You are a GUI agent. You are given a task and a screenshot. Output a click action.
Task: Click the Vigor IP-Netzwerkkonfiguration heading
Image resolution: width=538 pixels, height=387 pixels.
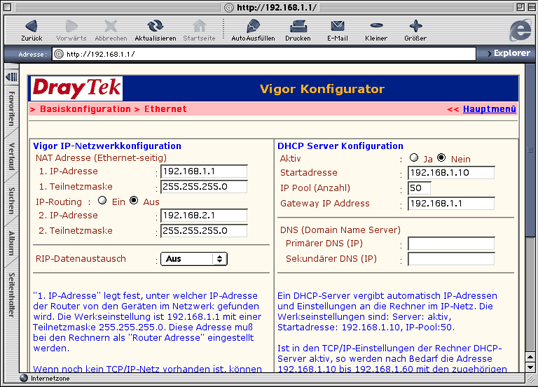coord(107,146)
